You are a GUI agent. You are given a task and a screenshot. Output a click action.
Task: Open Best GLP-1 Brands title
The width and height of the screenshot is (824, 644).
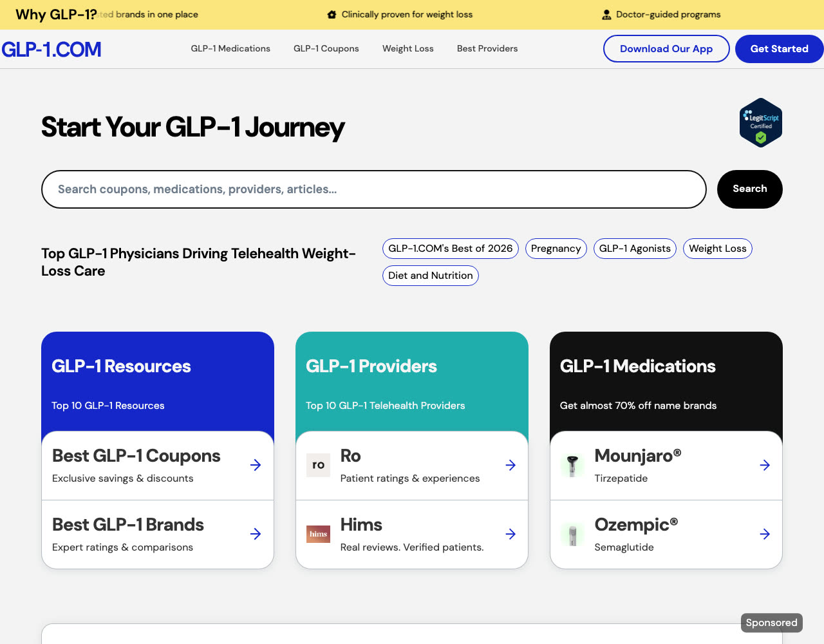[x=128, y=525]
